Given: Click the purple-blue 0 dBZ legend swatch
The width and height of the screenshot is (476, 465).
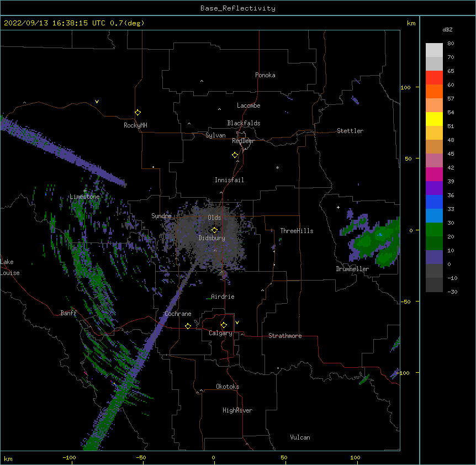Looking at the screenshot, I should coord(434,257).
